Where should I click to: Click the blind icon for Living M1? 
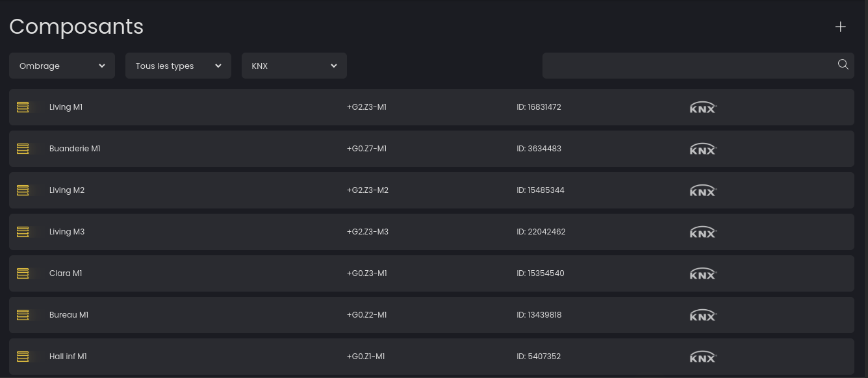[x=23, y=107]
